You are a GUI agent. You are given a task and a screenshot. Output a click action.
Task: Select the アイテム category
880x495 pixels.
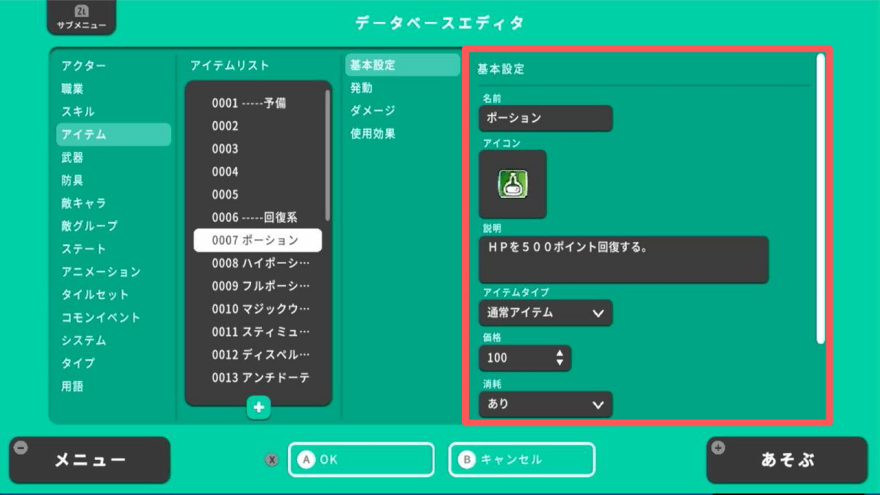tap(113, 135)
